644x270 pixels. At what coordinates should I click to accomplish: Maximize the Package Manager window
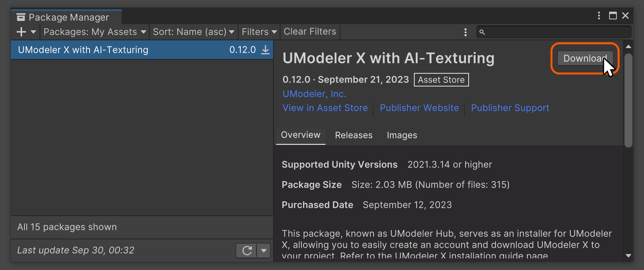coord(613,16)
